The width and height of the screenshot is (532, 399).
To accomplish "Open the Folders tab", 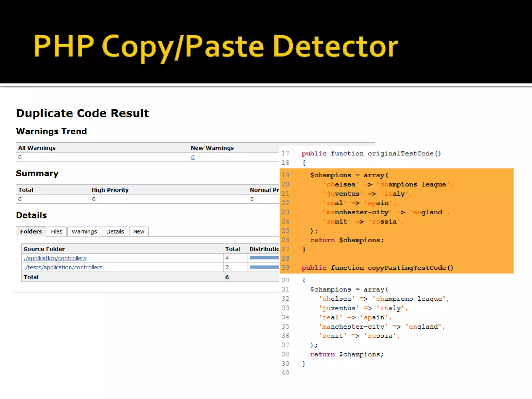I will [31, 231].
